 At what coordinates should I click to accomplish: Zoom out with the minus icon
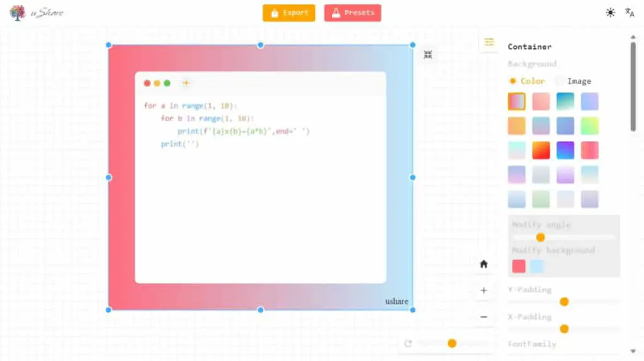(x=484, y=316)
